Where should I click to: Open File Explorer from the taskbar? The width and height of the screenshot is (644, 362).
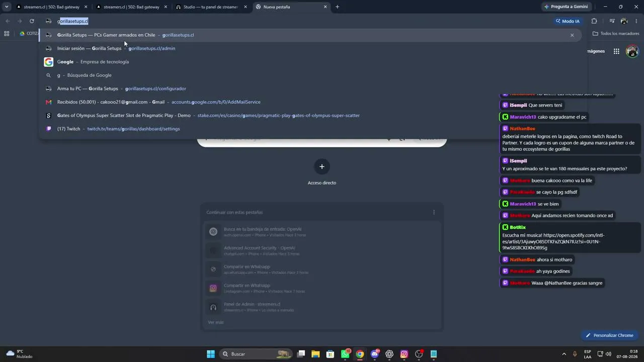tap(315, 354)
